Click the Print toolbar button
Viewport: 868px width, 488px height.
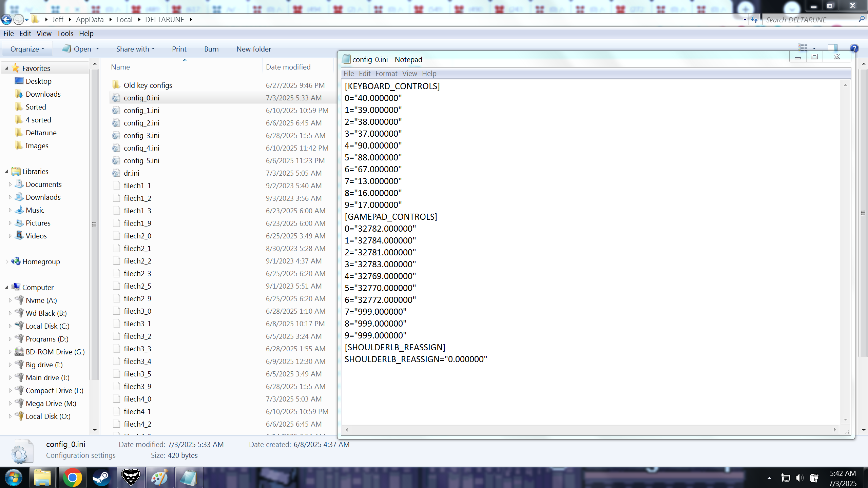click(x=179, y=49)
